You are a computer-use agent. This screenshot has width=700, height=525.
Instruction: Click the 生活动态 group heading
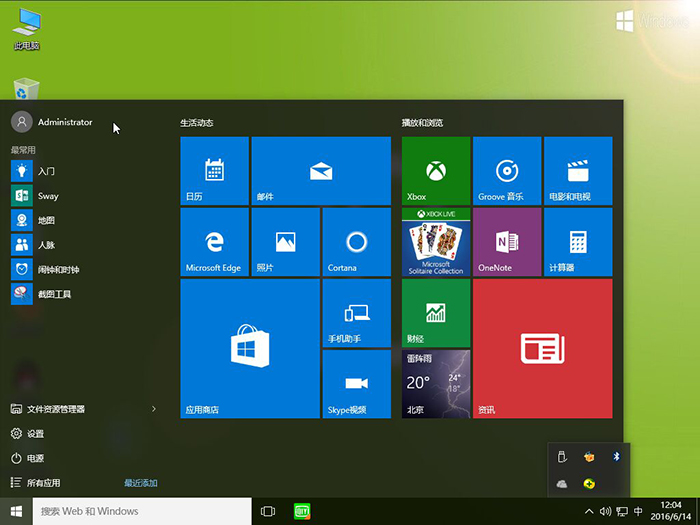196,123
